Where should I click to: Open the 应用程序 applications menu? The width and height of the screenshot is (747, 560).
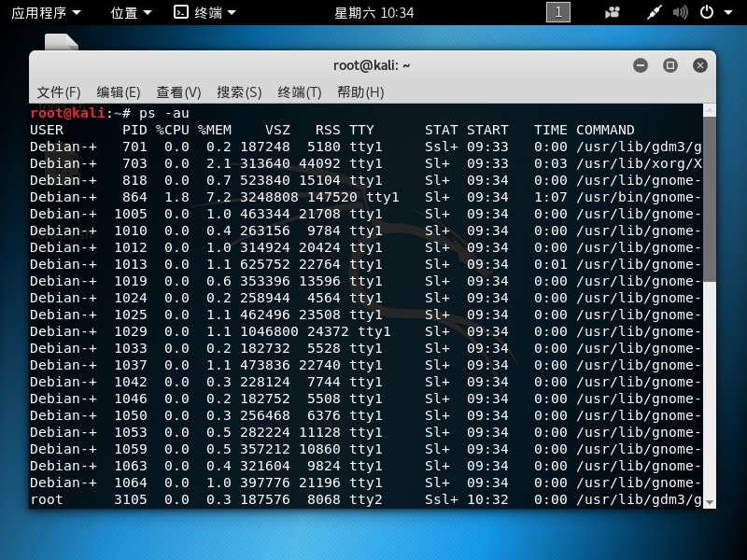click(x=46, y=12)
